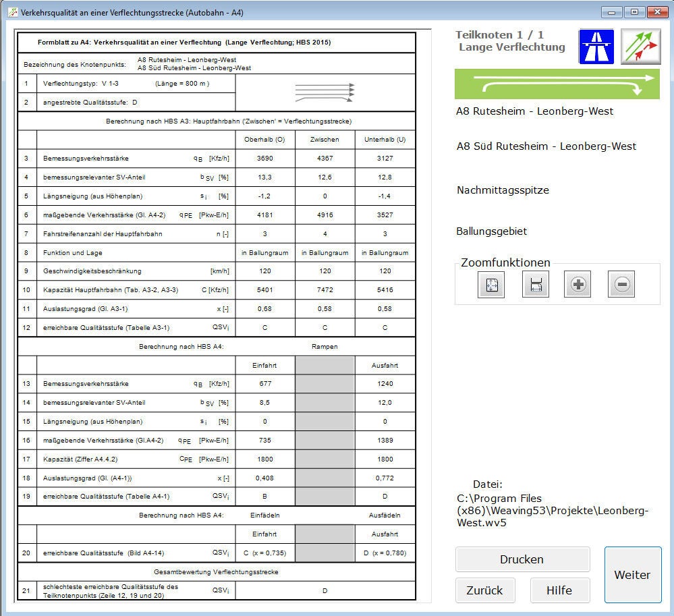Maximize the Verkehrsqualität window
Image resolution: width=674 pixels, height=616 pixels.
634,11
